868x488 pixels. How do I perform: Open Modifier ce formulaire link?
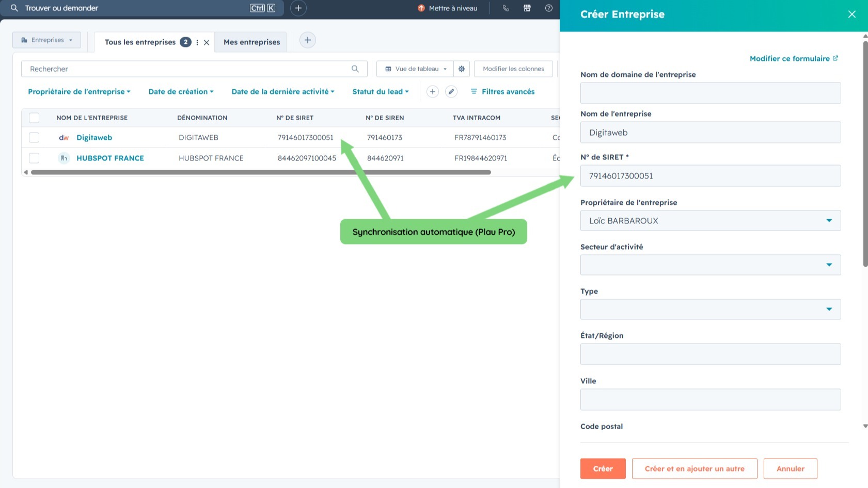point(794,59)
